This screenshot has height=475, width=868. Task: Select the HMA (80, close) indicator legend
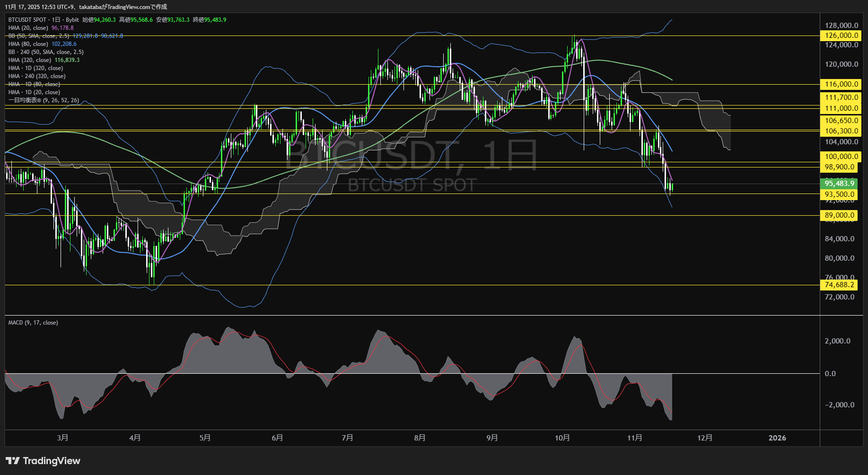tap(28, 44)
